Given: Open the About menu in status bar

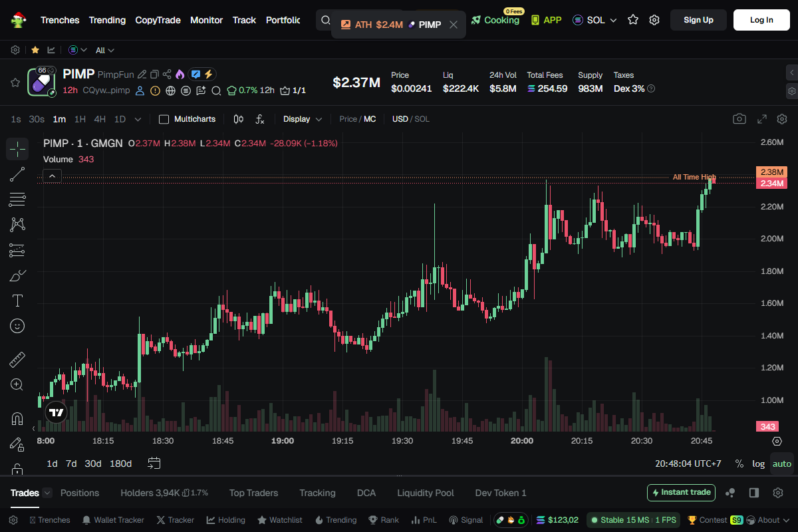Looking at the screenshot, I should [767, 520].
